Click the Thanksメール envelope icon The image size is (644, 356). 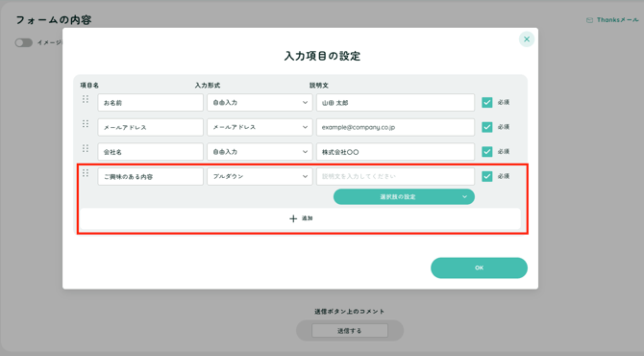[x=589, y=20]
